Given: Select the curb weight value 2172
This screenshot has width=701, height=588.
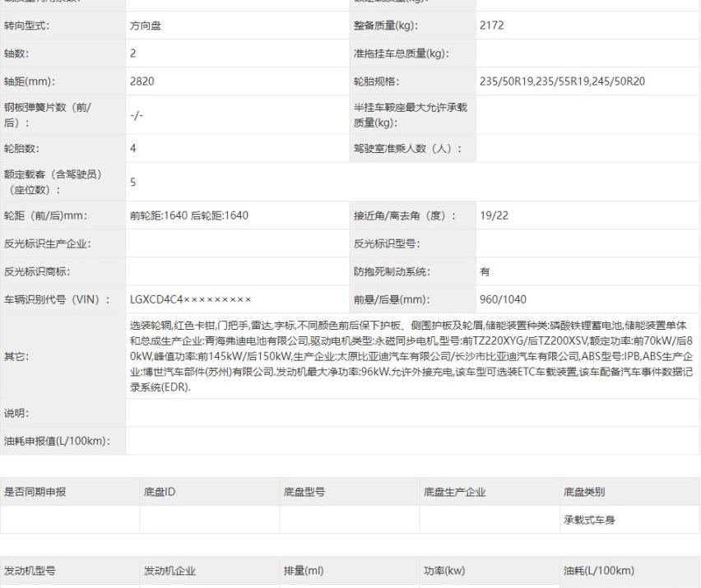Looking at the screenshot, I should (491, 25).
